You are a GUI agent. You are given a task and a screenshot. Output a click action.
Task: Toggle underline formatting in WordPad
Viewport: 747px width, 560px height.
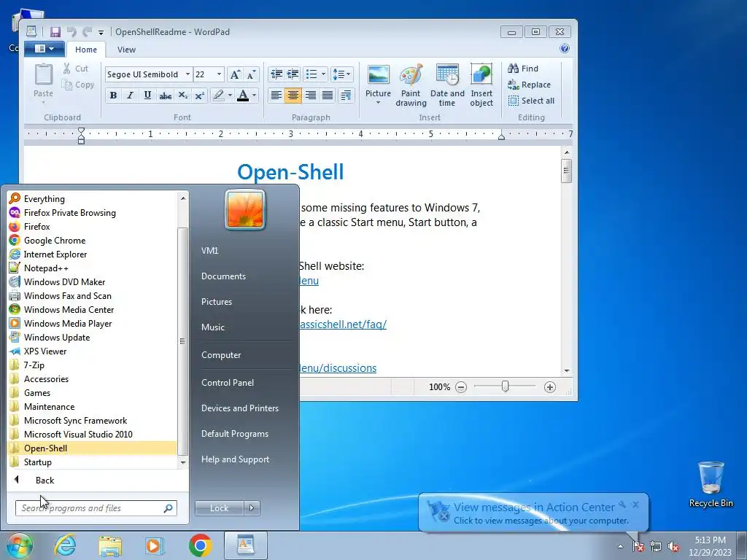coord(147,96)
